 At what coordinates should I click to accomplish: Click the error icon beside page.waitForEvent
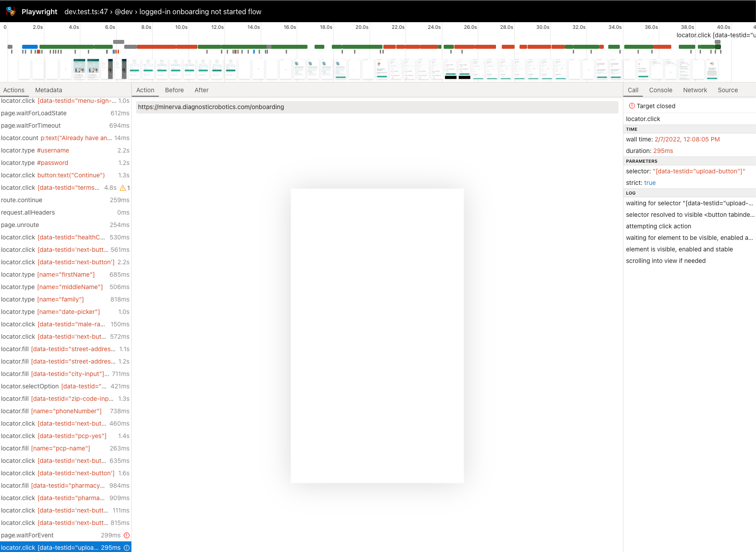coord(127,535)
